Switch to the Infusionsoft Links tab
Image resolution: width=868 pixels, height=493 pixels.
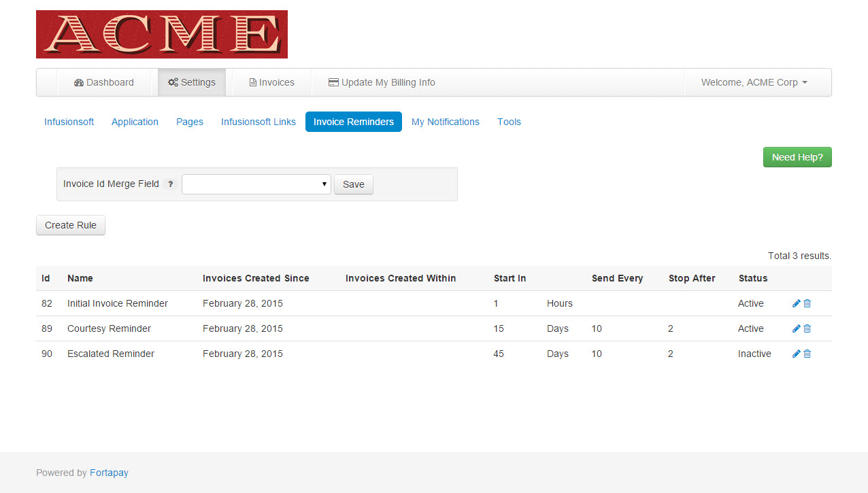(258, 122)
